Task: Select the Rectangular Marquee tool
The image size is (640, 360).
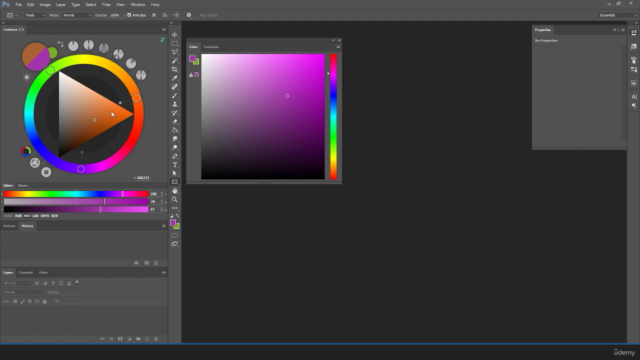Action: (175, 43)
